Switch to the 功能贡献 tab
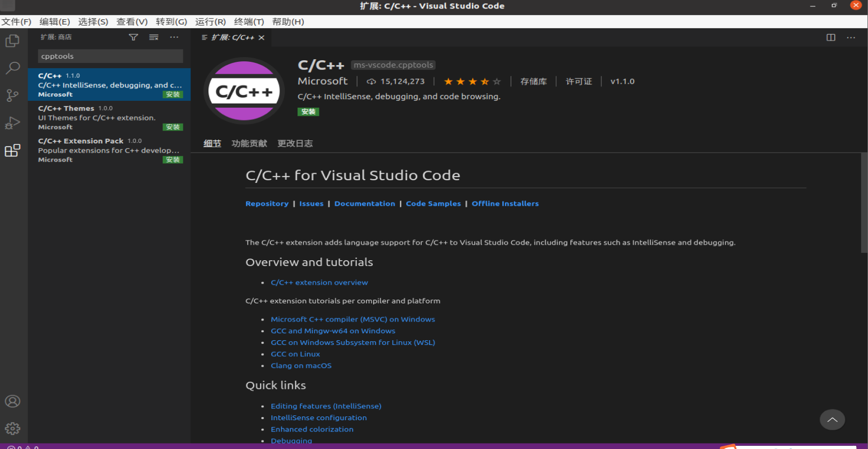Viewport: 868px width, 449px height. (249, 143)
